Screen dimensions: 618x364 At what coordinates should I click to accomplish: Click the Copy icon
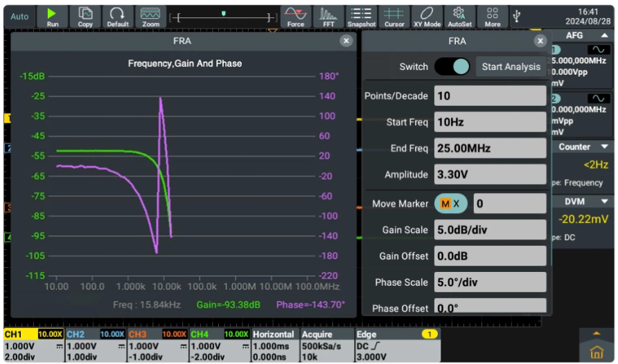85,16
